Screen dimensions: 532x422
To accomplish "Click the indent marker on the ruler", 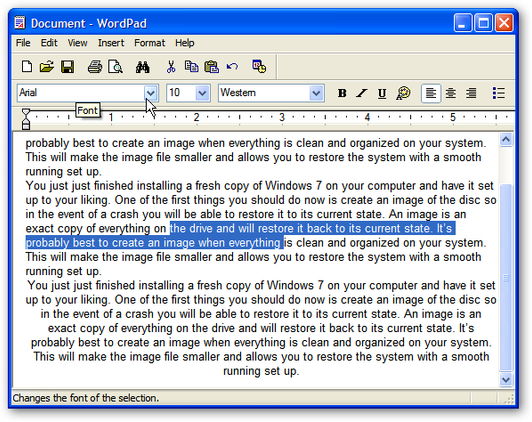I will [26, 119].
